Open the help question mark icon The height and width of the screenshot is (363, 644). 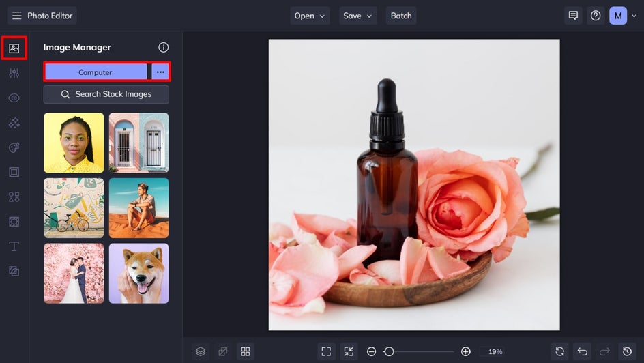(x=596, y=16)
